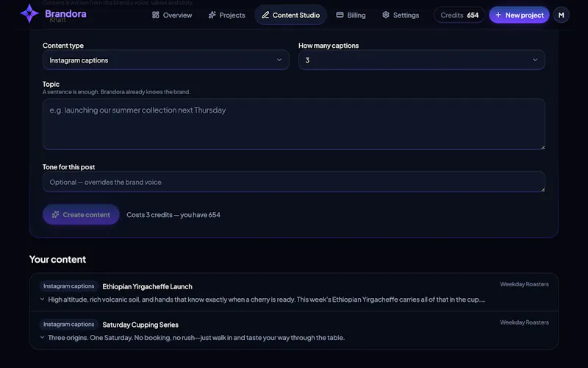Screen dimensions: 588x368
Task: Click the Brandora star logo icon
Action: point(29,14)
